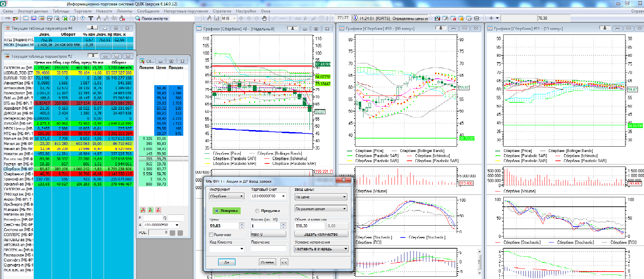Open the Новости menu
Screen dimensions: 644x279
point(104,11)
